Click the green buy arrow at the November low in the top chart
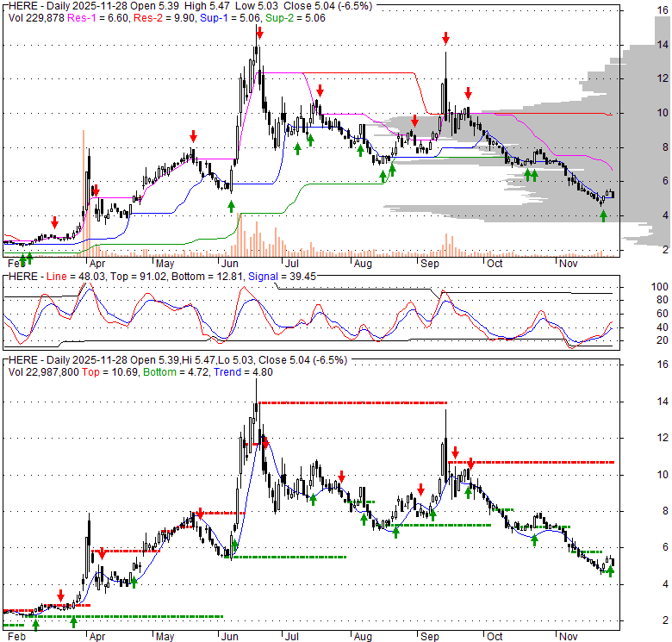 [x=603, y=215]
